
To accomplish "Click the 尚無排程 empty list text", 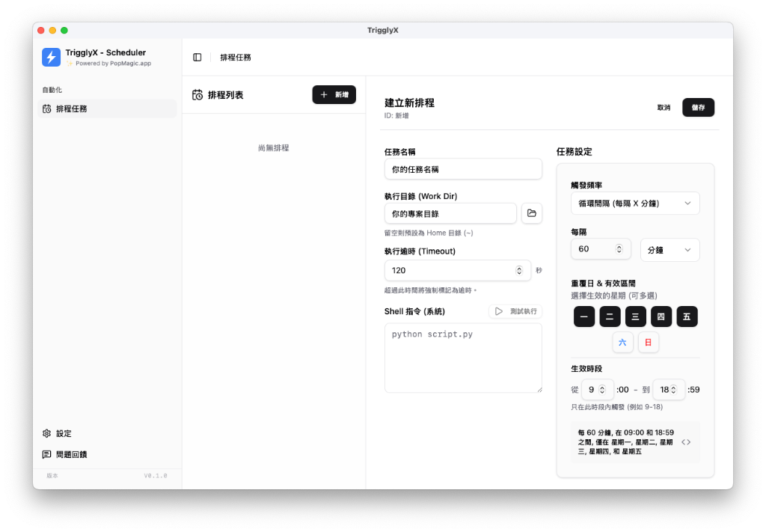I will pyautogui.click(x=274, y=147).
